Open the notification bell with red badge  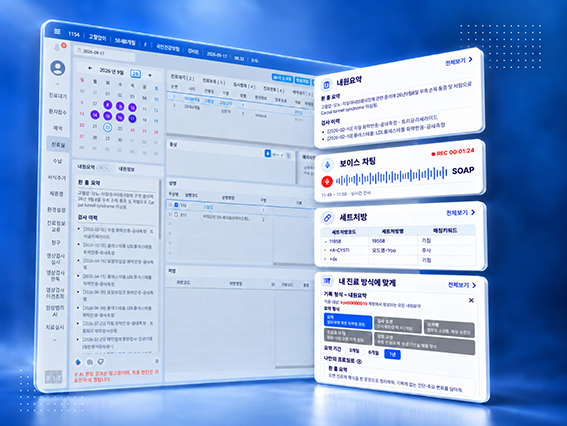pyautogui.click(x=58, y=47)
